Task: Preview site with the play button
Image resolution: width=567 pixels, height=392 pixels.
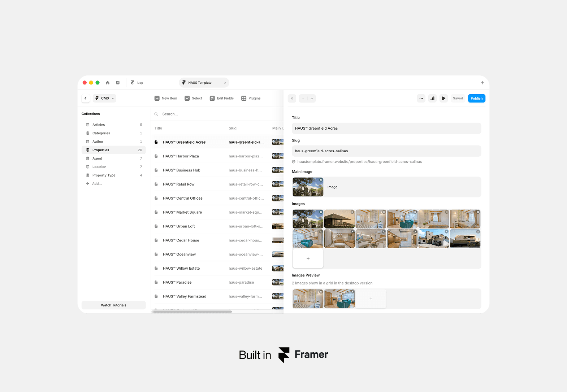Action: (x=444, y=98)
